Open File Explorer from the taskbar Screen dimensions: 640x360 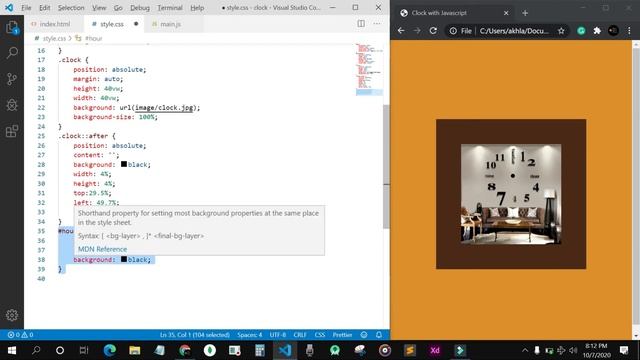point(135,350)
